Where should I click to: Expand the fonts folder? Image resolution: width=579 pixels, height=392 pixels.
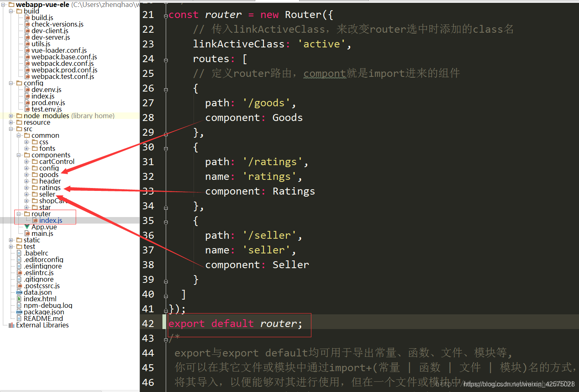point(27,148)
